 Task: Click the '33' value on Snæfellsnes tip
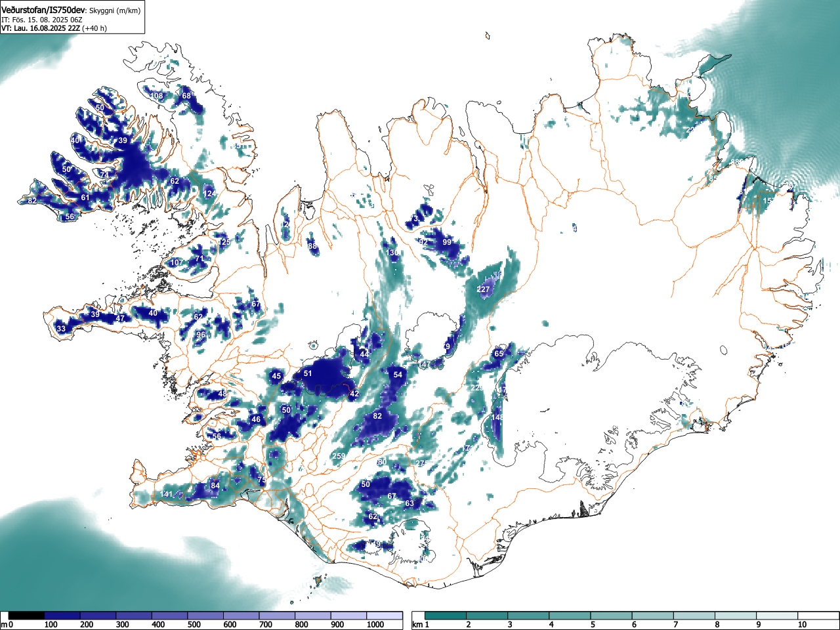click(x=61, y=329)
